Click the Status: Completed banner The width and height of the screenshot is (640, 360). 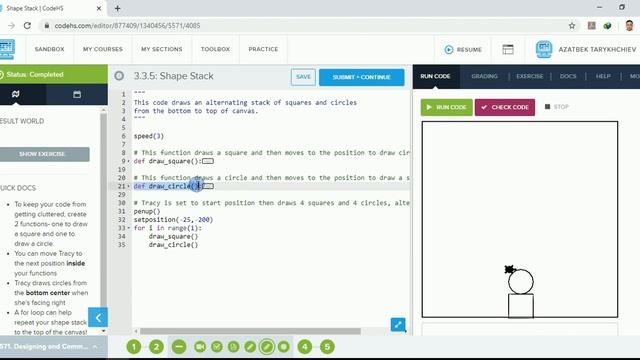tap(54, 74)
